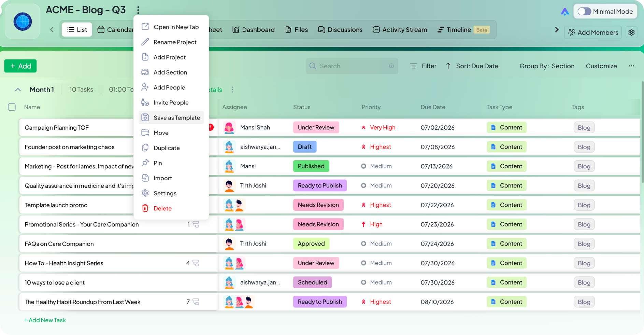Open the Files tab
The height and width of the screenshot is (335, 644).
(x=297, y=30)
